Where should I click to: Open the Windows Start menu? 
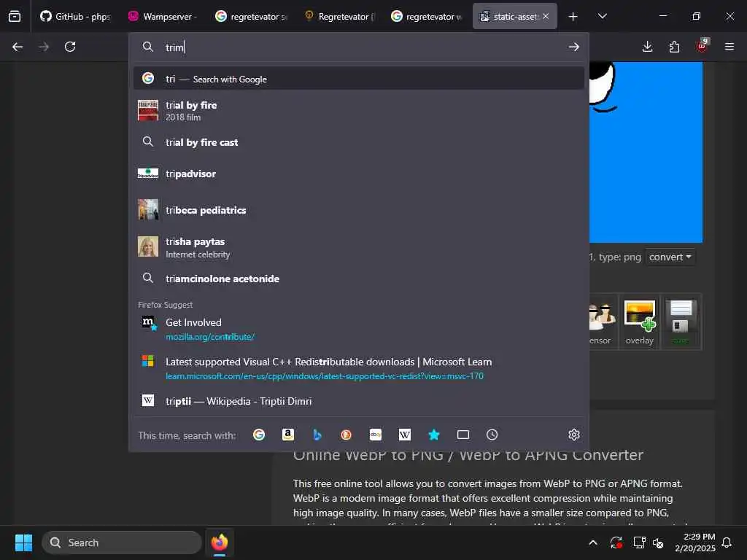coord(23,542)
